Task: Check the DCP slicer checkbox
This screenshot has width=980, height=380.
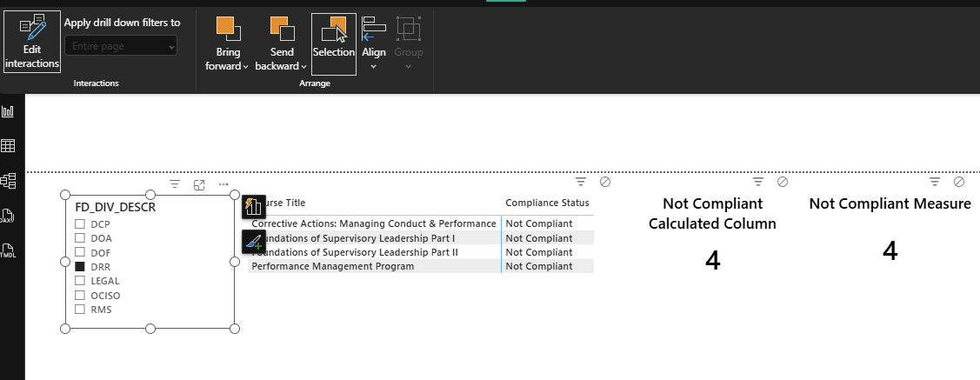Action: pos(80,223)
